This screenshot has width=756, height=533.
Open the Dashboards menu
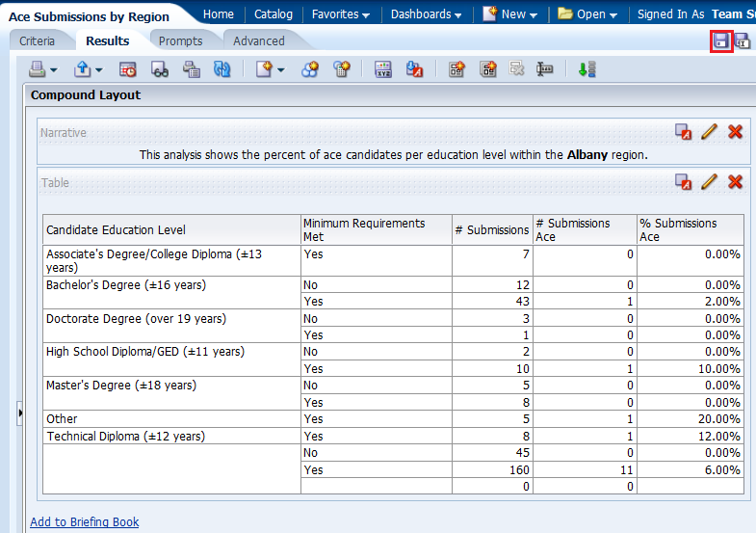point(426,14)
